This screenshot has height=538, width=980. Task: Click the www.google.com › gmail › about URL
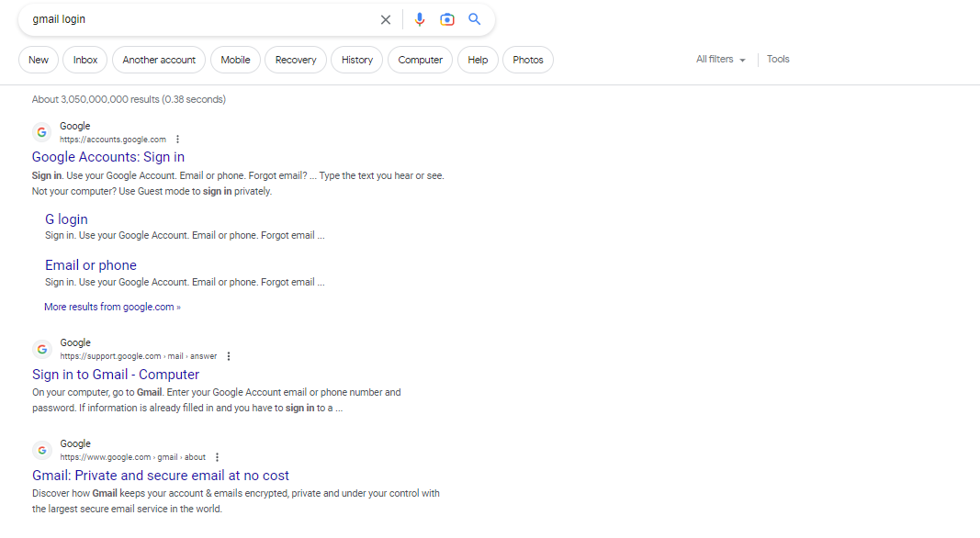coord(133,457)
